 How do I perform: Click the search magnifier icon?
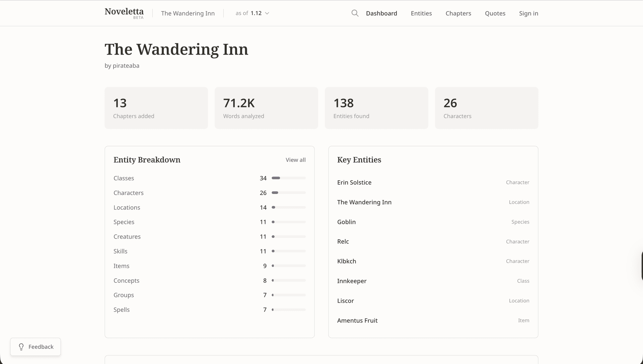355,13
